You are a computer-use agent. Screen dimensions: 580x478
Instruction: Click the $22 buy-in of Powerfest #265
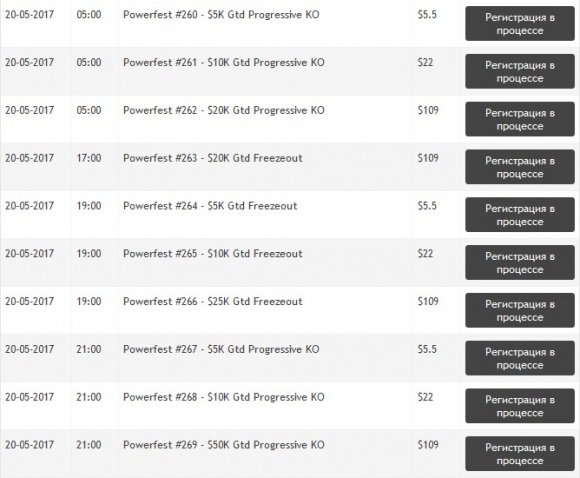pos(425,254)
